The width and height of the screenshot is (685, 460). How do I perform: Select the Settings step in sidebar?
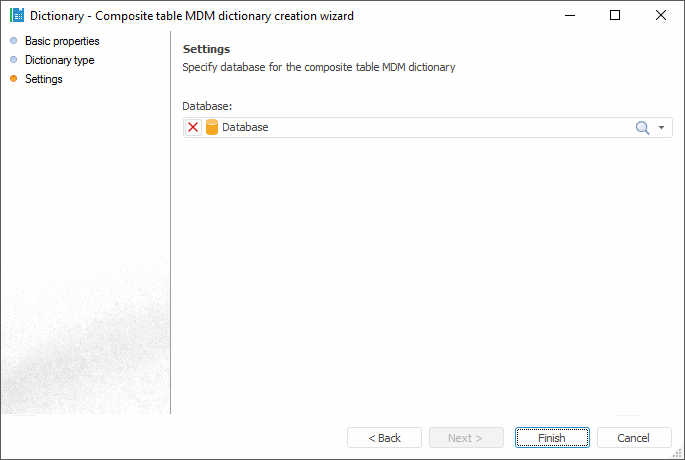click(x=44, y=79)
